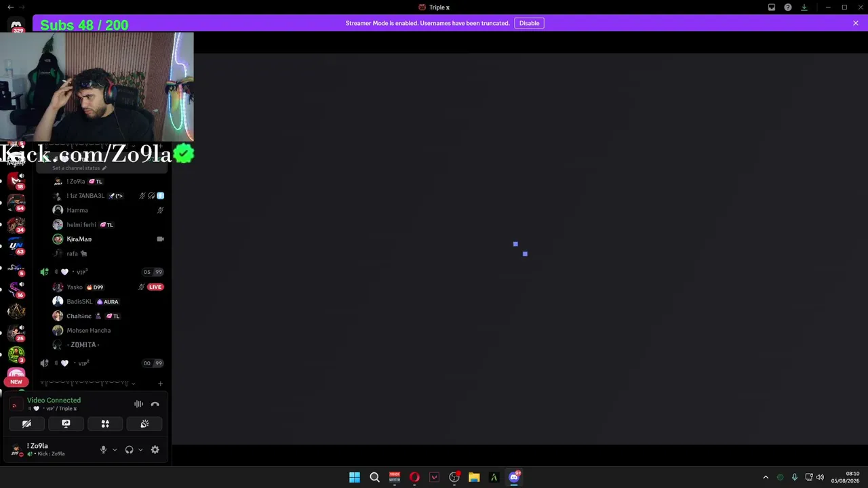The image size is (868, 488).
Task: Disconnect from the voice call
Action: (x=155, y=404)
